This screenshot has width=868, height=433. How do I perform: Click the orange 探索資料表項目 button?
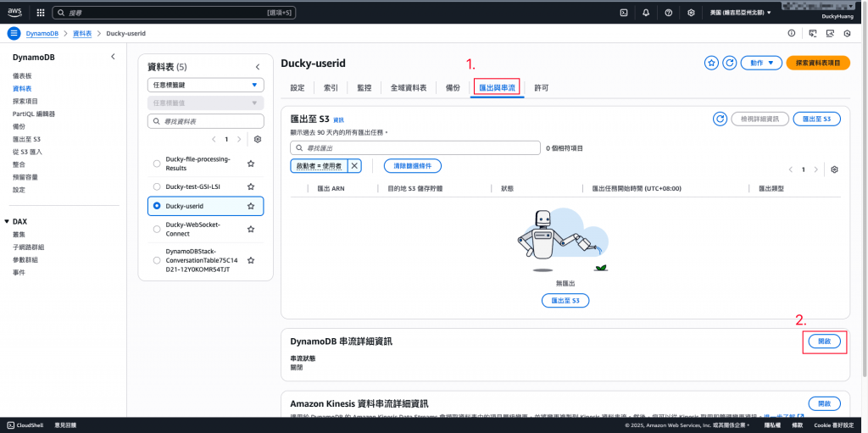(818, 63)
